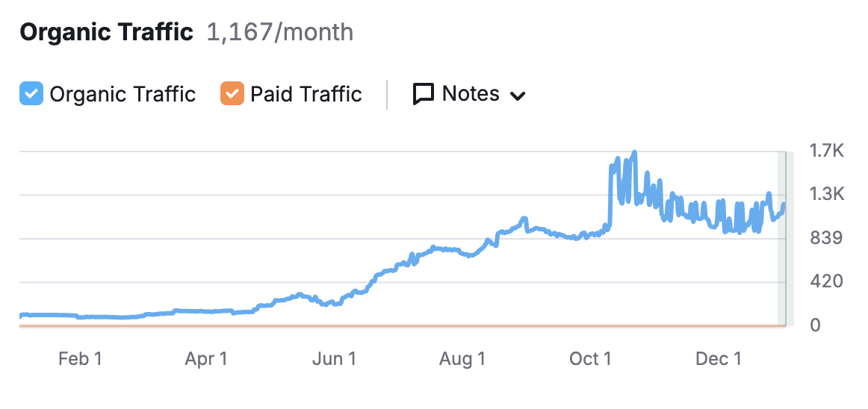Click the 420 y-axis label
Viewport: 868px width, 409px height.
pyautogui.click(x=825, y=282)
